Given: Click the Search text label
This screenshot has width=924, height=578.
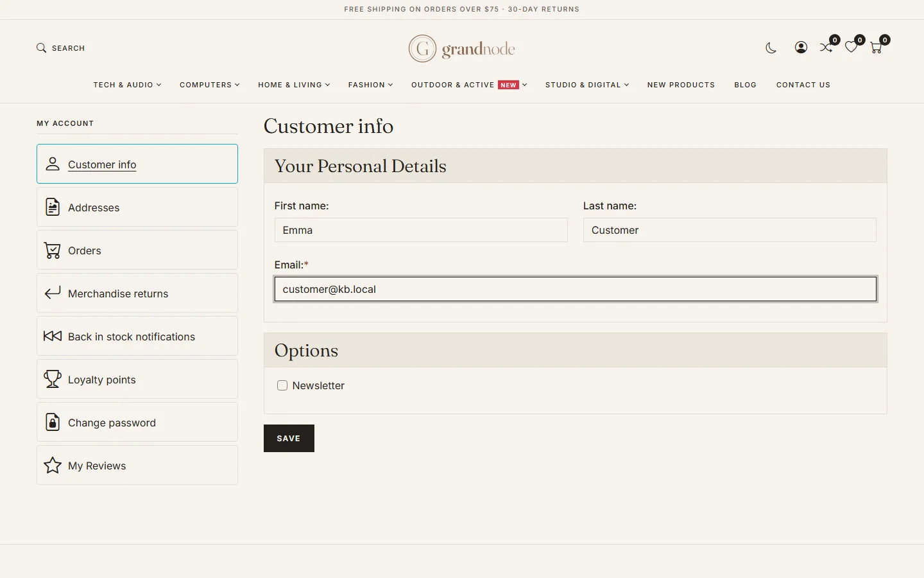Looking at the screenshot, I should pos(68,48).
